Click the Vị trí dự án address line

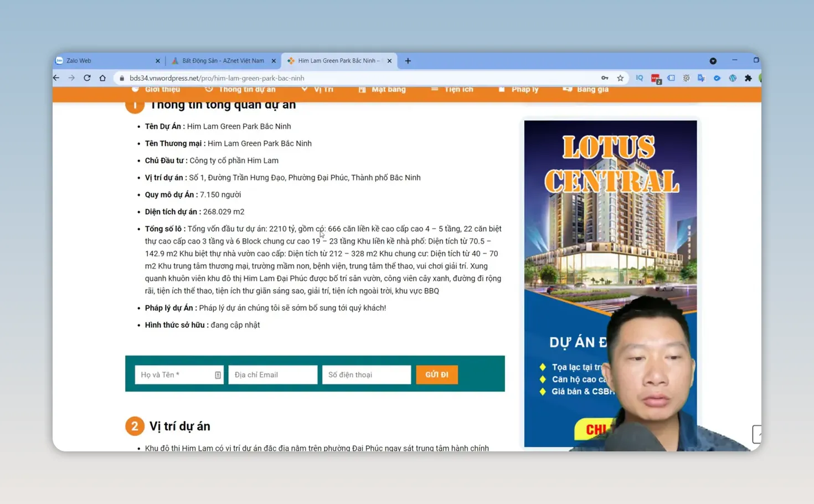tap(282, 178)
